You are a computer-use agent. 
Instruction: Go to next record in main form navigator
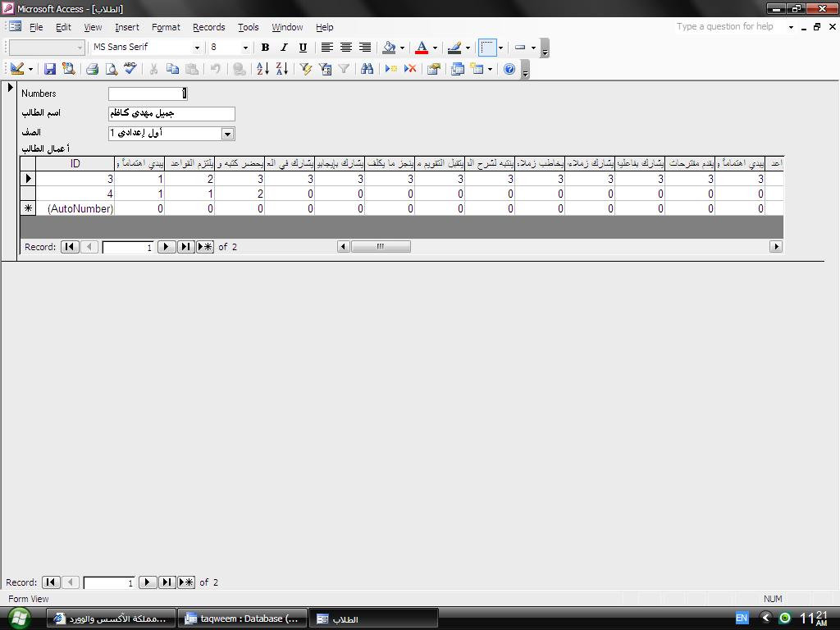(x=148, y=582)
